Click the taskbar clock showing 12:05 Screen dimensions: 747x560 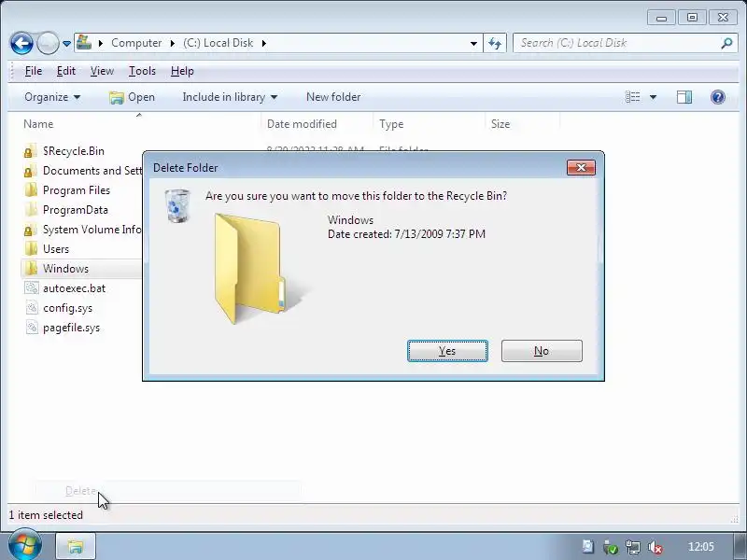point(701,547)
